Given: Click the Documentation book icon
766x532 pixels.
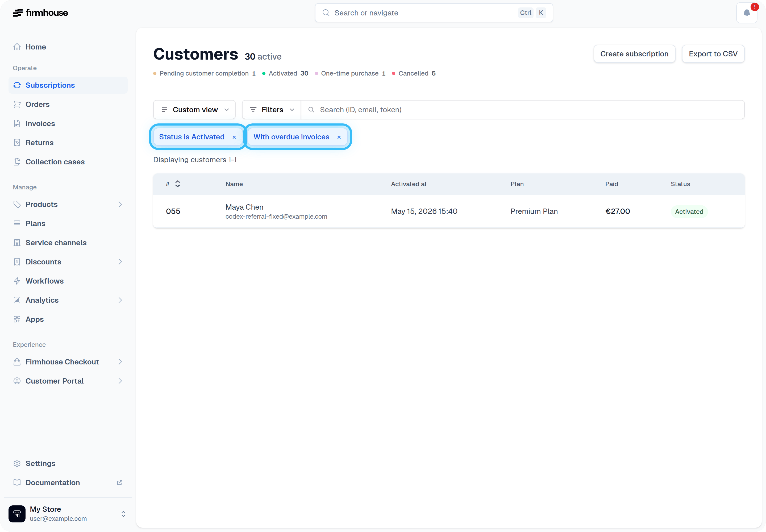Looking at the screenshot, I should point(17,483).
